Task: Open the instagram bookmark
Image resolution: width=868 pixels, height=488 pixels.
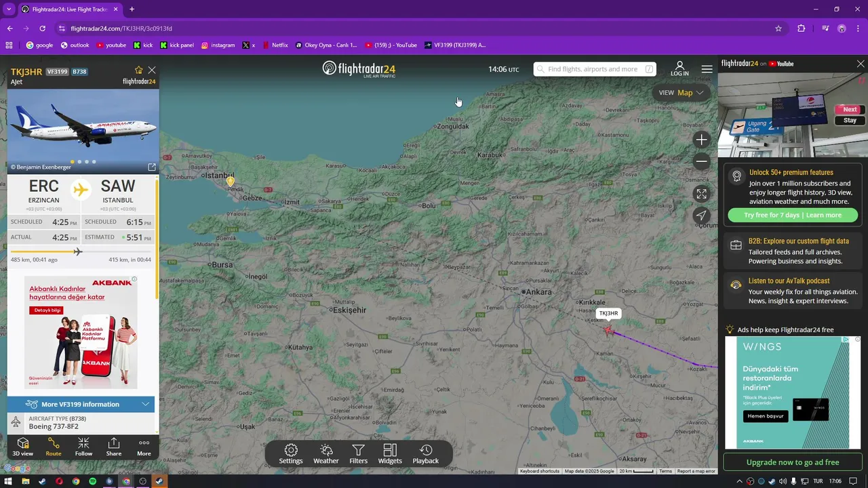Action: [218, 45]
